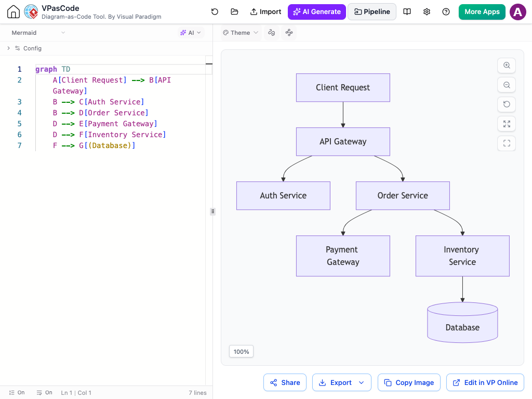532x399 pixels.
Task: Open the Theme dropdown
Action: [241, 33]
